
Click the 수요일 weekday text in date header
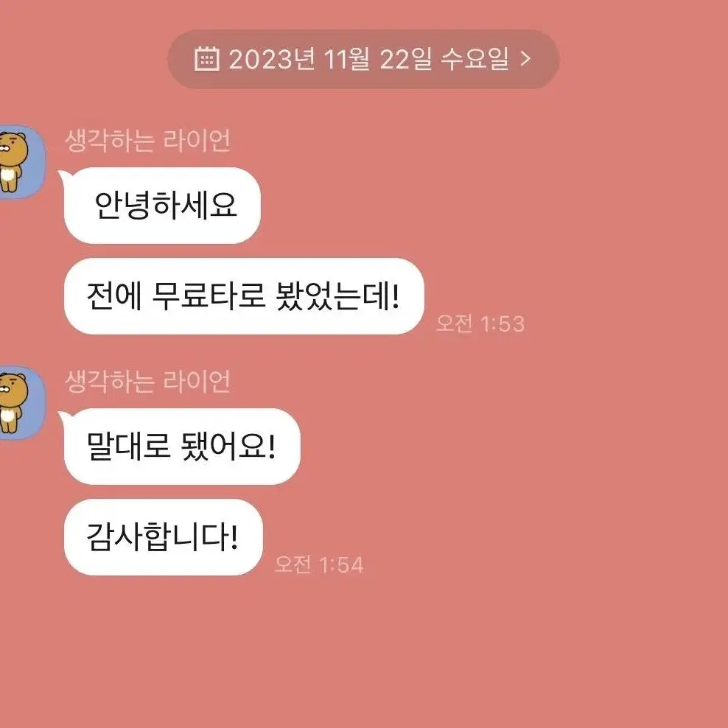[474, 59]
